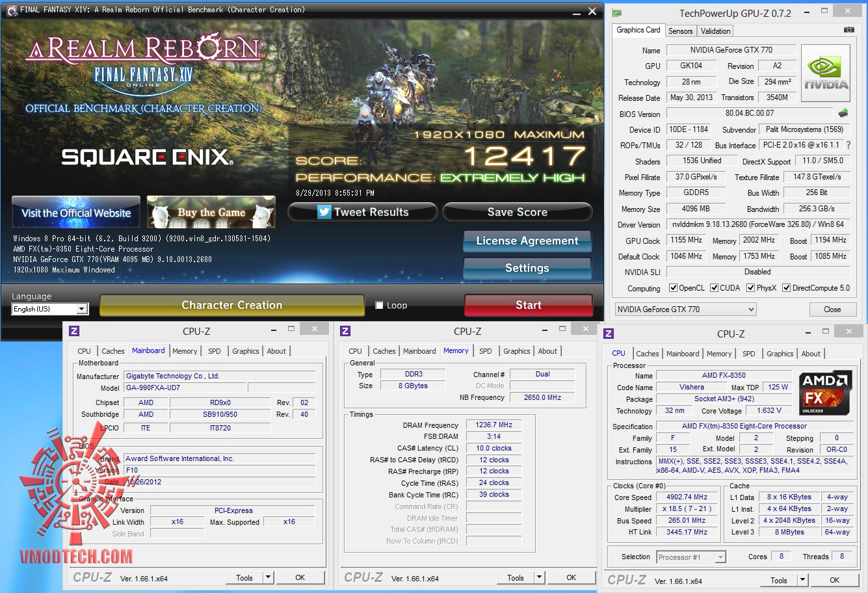
Task: Open the benchmark Settings button
Action: (x=527, y=268)
